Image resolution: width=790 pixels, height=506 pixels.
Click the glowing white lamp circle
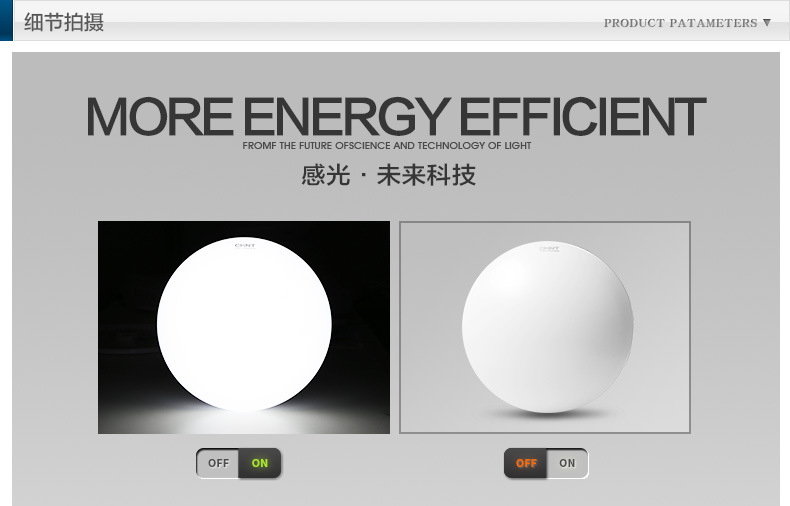pyautogui.click(x=244, y=324)
